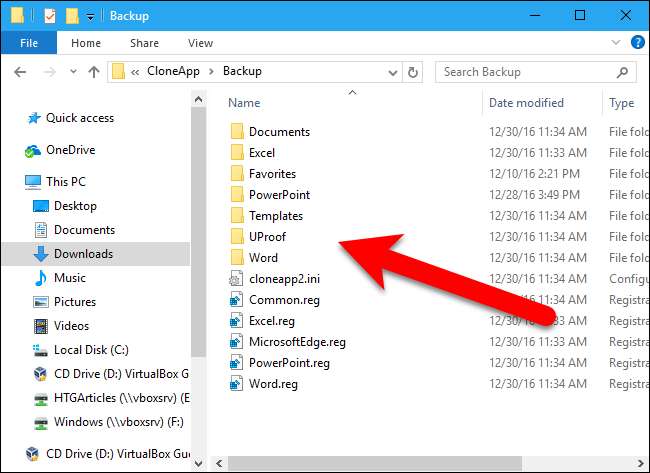Image resolution: width=650 pixels, height=473 pixels.
Task: Click the navigation pane vertical scrollbar thumb
Action: tap(199, 232)
